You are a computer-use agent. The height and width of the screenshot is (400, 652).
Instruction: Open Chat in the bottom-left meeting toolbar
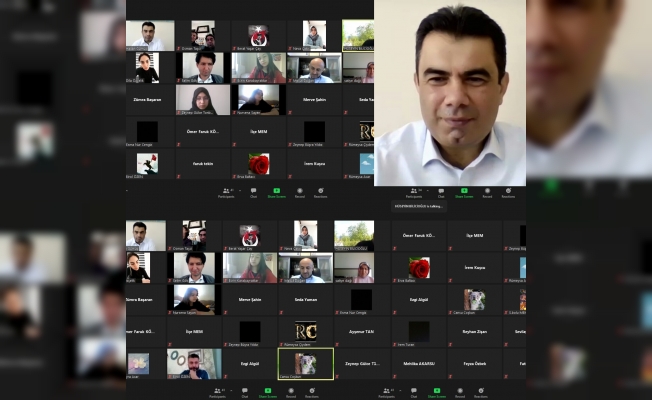click(245, 391)
